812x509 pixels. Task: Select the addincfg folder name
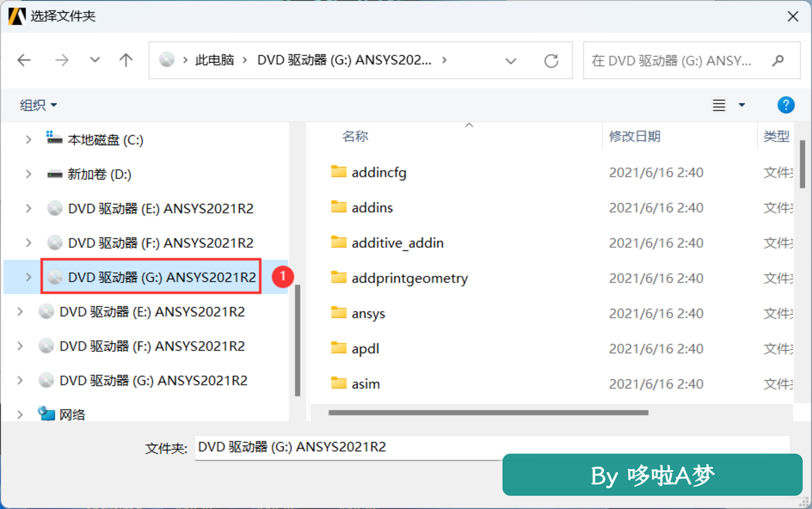point(379,172)
